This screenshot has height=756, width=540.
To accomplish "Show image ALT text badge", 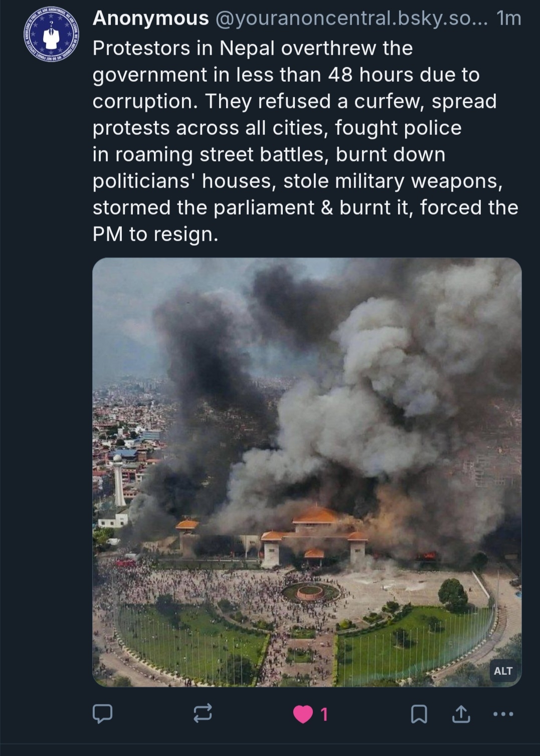I will pyautogui.click(x=503, y=671).
